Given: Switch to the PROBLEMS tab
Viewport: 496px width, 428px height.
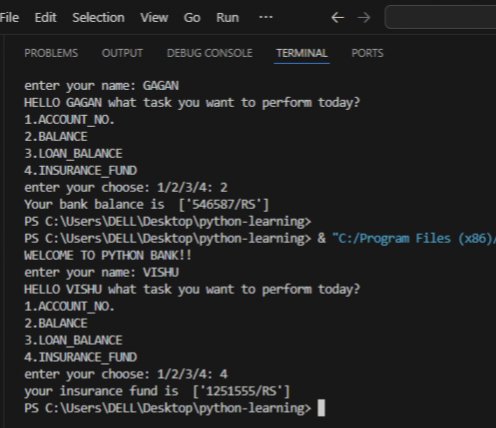Looking at the screenshot, I should pyautogui.click(x=51, y=53).
